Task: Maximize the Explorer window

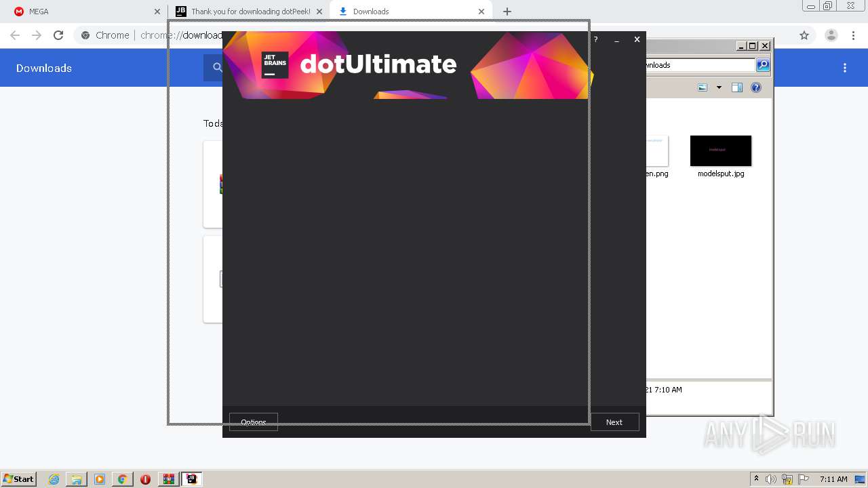Action: [x=752, y=46]
